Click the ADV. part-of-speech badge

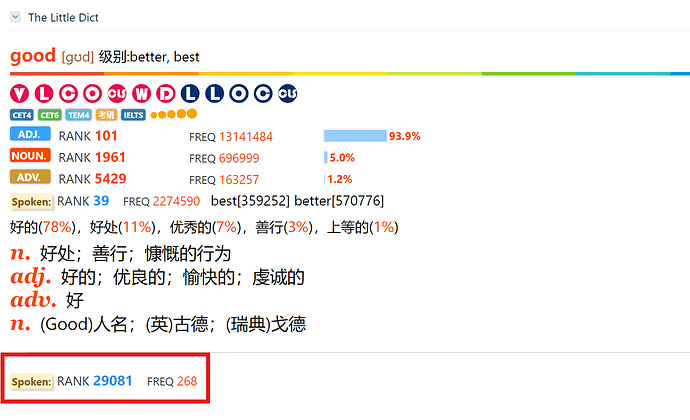[30, 177]
